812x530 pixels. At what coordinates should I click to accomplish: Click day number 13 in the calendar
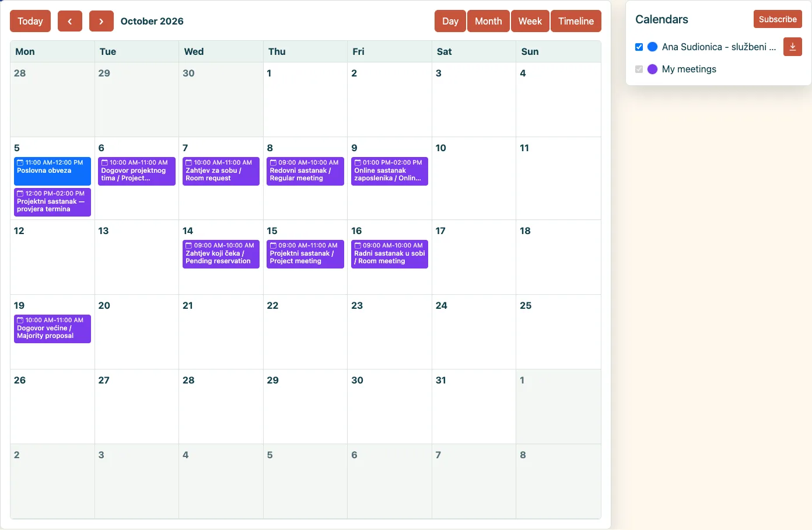pyautogui.click(x=103, y=231)
